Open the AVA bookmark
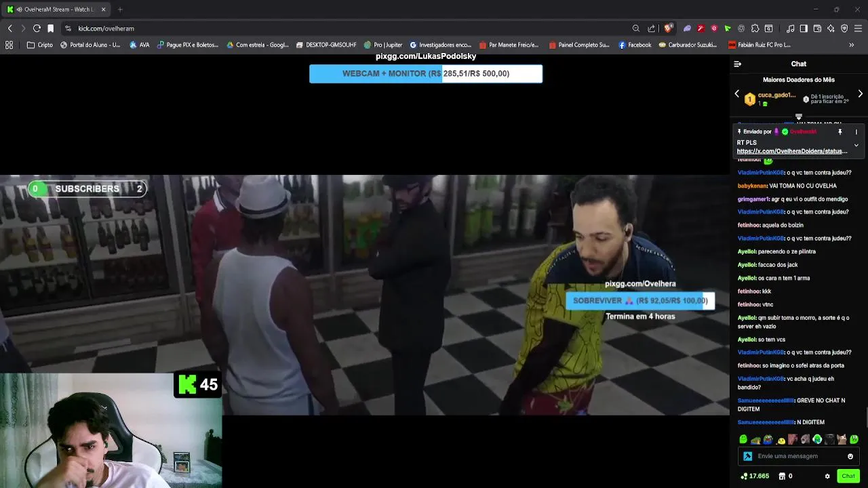The width and height of the screenshot is (868, 488). pyautogui.click(x=140, y=45)
